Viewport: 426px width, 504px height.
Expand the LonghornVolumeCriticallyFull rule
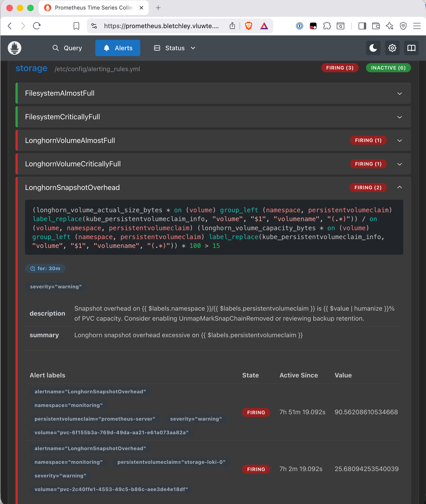(x=213, y=164)
